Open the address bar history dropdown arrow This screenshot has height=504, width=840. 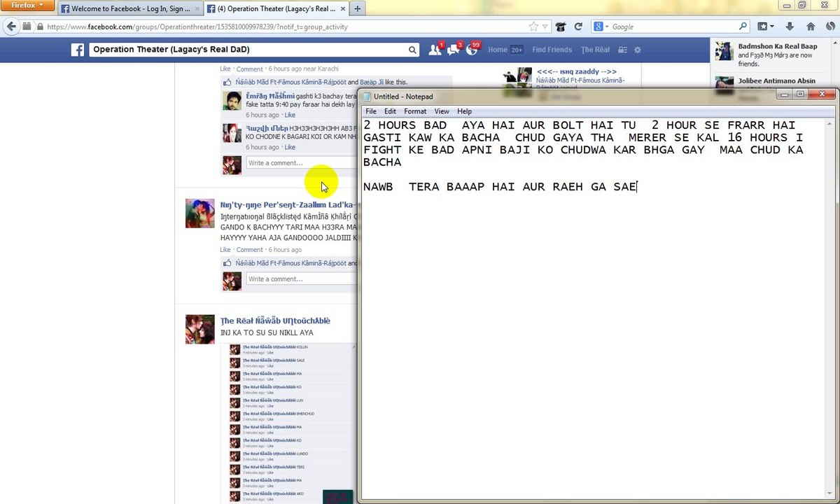click(x=545, y=27)
